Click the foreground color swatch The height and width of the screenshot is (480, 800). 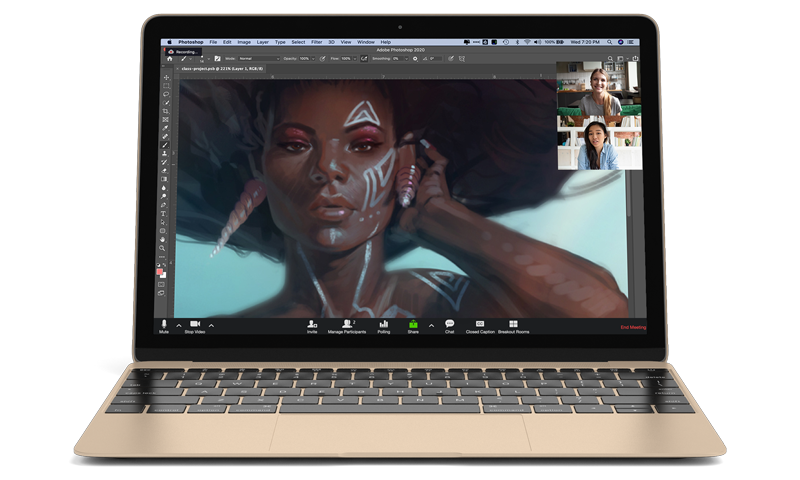point(160,271)
